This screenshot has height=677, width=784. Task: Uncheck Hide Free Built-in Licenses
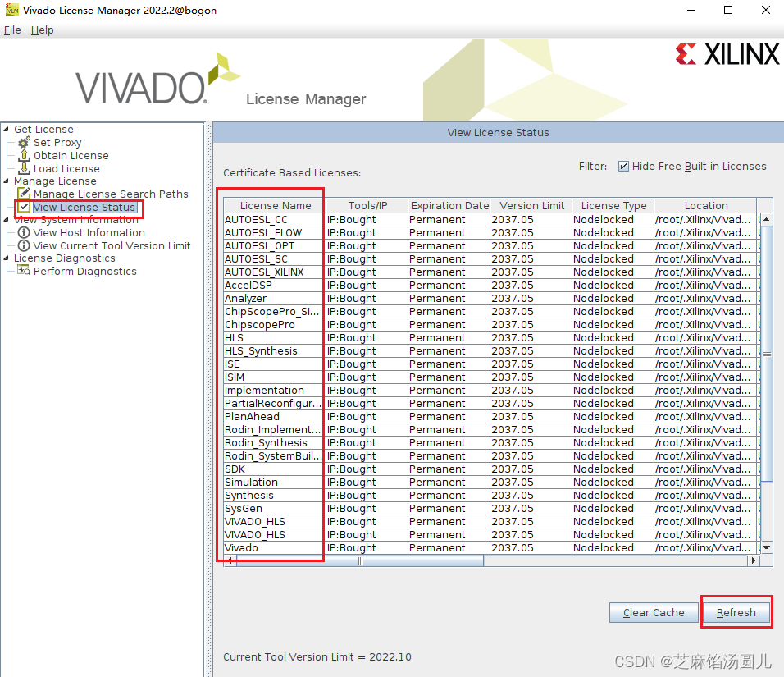[x=625, y=166]
